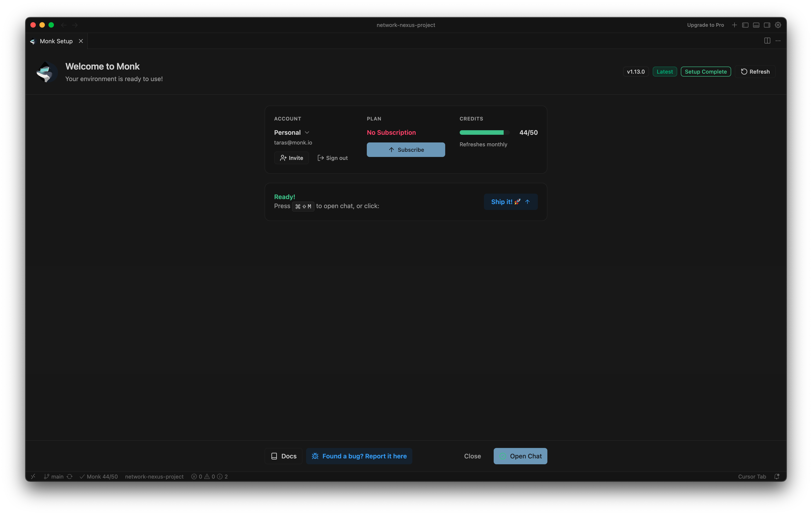Close the Monk Setup tab

click(x=81, y=41)
